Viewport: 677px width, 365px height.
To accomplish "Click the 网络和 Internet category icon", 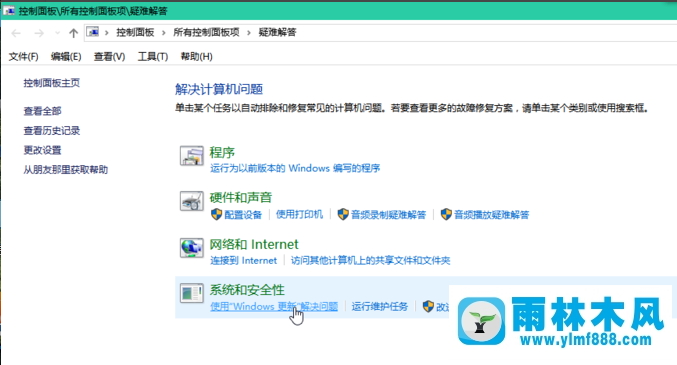I will [191, 248].
